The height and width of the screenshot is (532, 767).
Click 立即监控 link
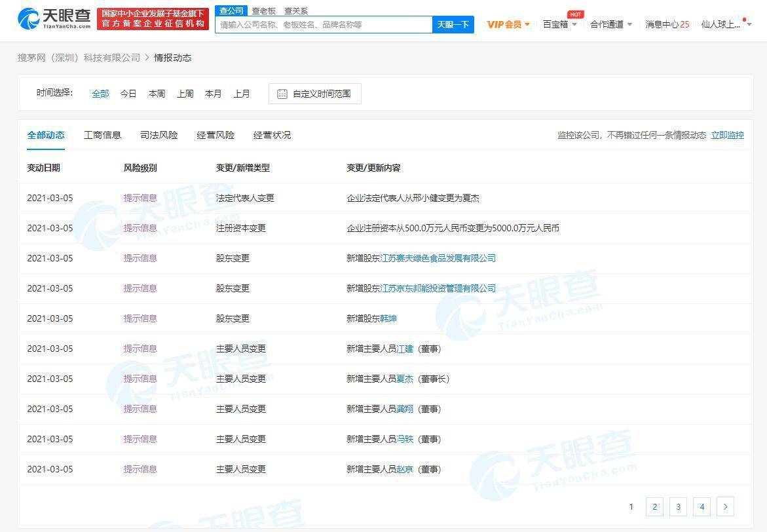tap(728, 135)
